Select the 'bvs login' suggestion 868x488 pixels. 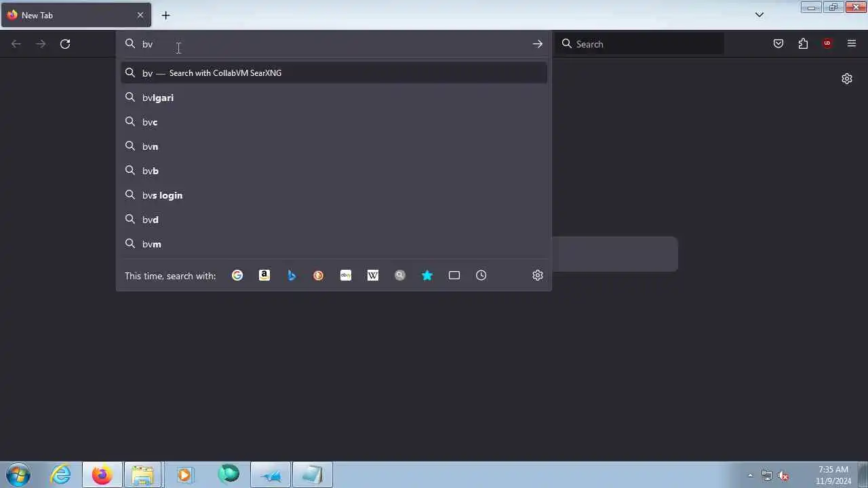(334, 195)
